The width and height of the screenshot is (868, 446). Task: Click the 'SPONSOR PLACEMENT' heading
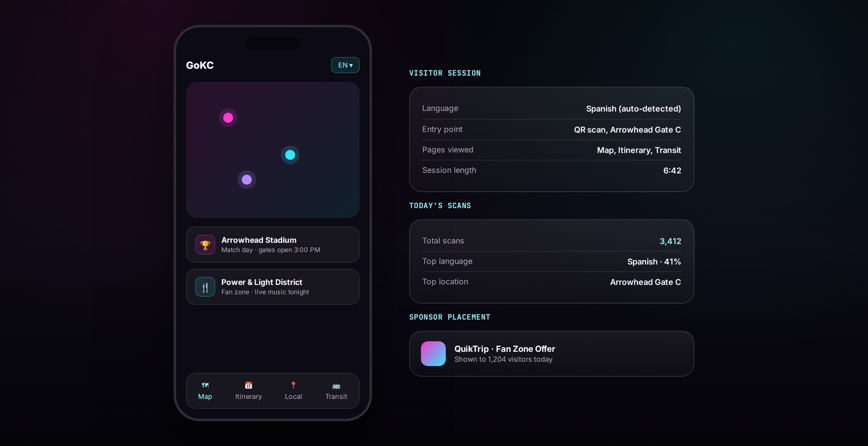450,317
